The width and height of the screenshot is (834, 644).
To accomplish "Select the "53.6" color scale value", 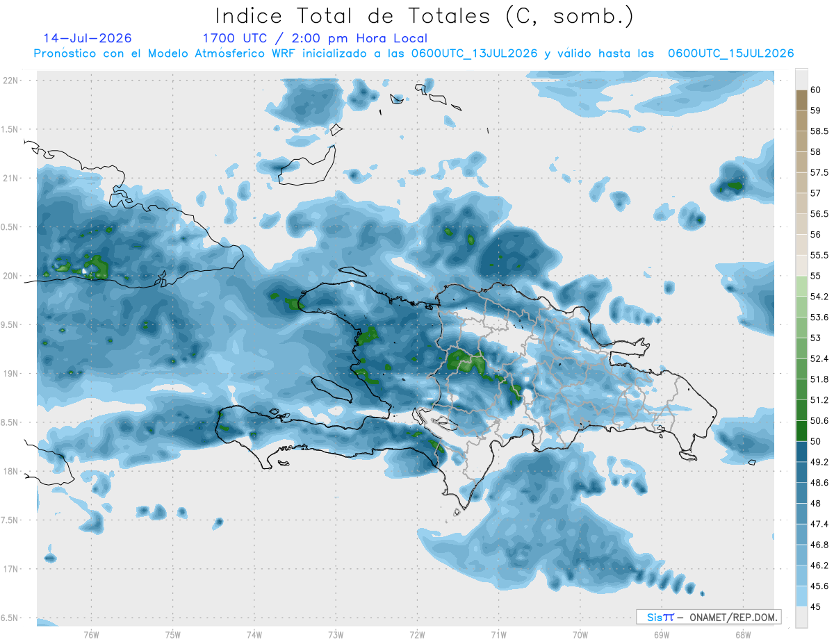I will 819,317.
